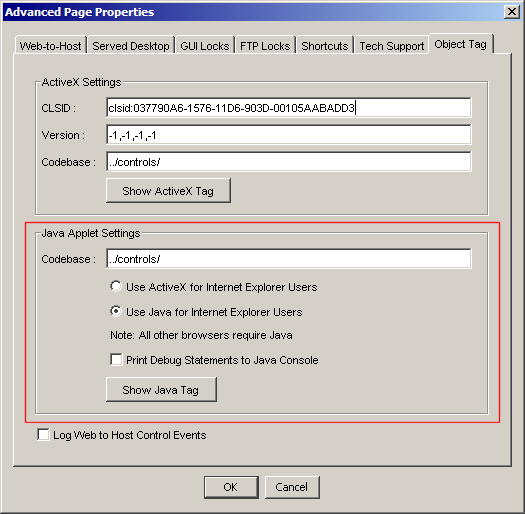Click the Version input field

tap(289, 135)
